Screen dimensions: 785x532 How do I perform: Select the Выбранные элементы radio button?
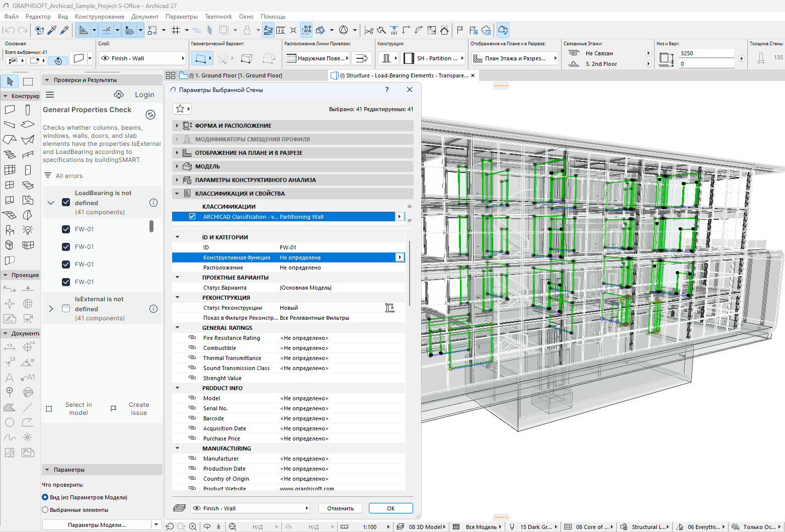[x=45, y=510]
